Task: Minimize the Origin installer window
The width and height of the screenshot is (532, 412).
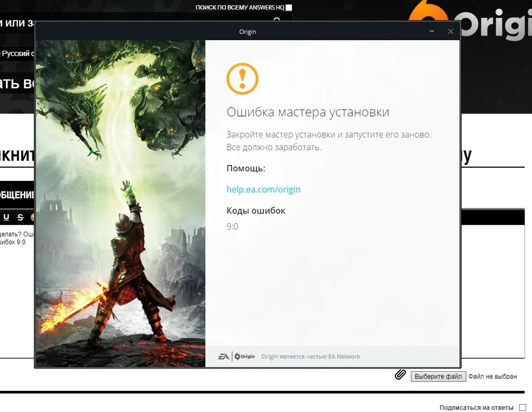Action: point(431,31)
